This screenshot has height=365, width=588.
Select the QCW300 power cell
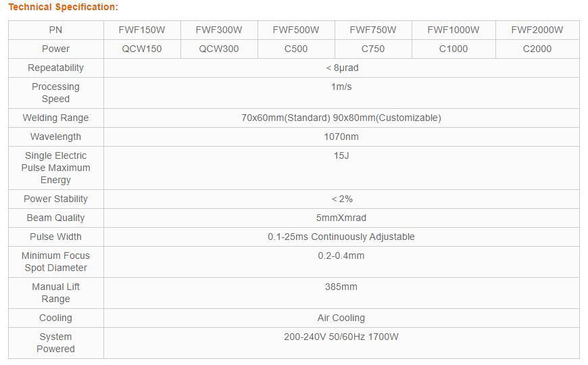point(219,49)
